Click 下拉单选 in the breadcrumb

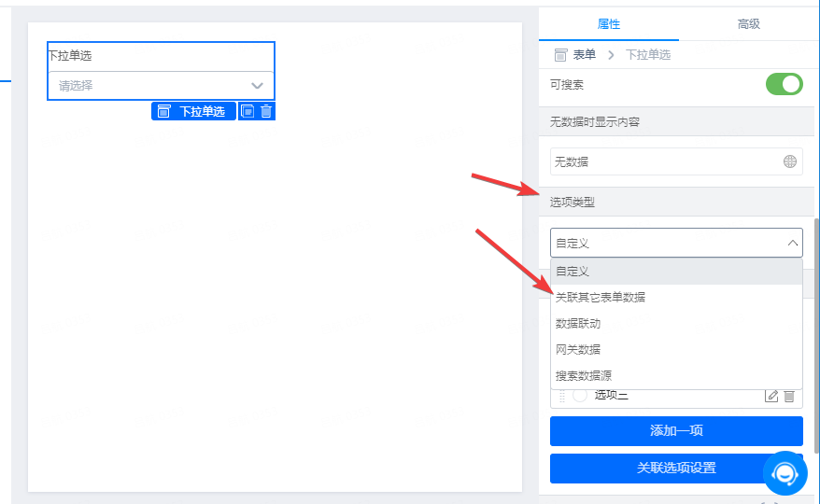click(648, 54)
